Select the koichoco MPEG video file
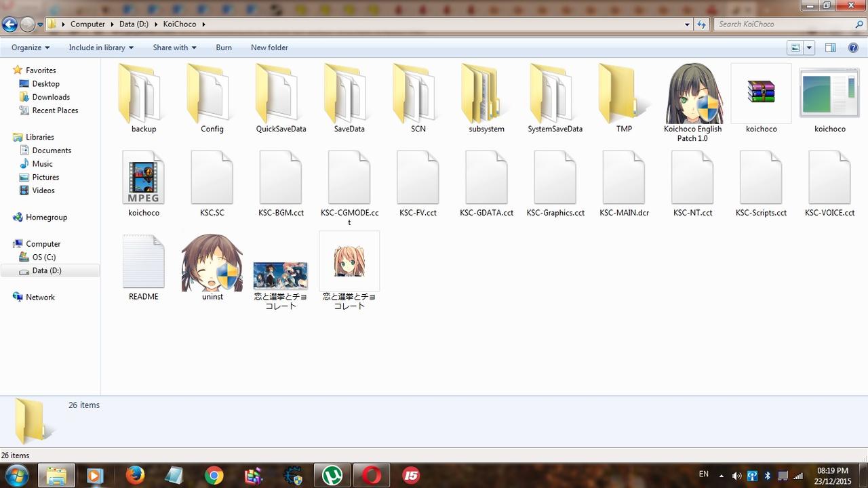This screenshot has height=488, width=868. 143,179
